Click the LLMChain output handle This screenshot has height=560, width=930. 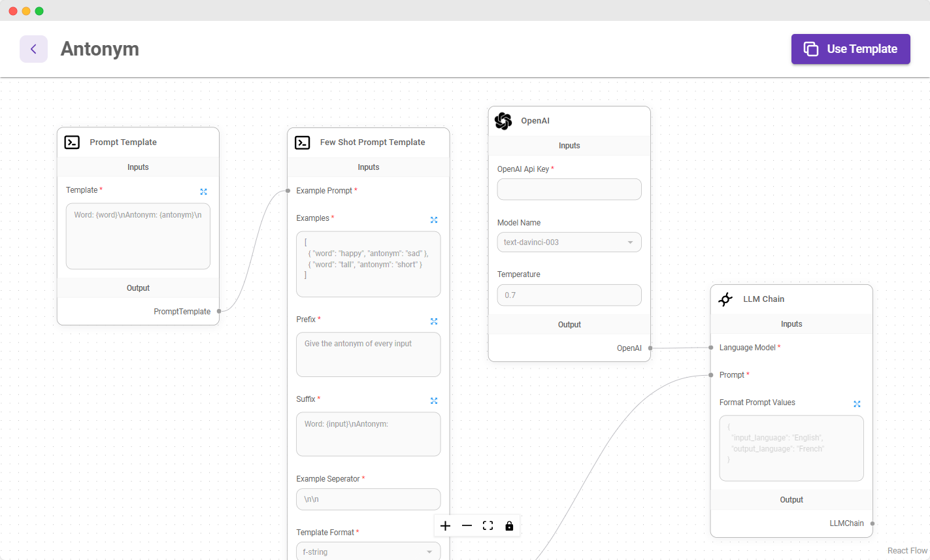872,523
